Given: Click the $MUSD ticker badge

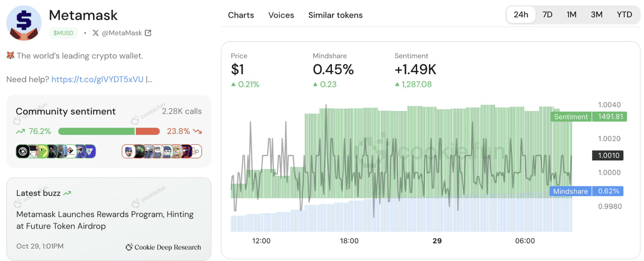Looking at the screenshot, I should pos(63,33).
